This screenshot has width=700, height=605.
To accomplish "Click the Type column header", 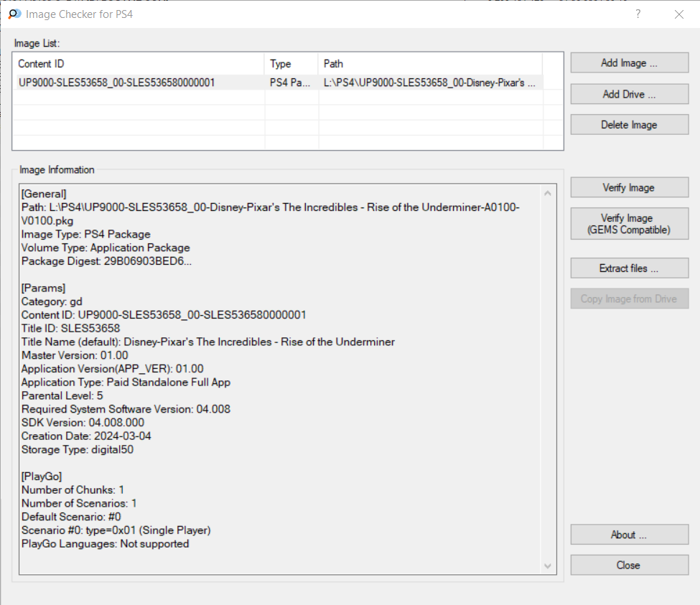I will pos(291,64).
